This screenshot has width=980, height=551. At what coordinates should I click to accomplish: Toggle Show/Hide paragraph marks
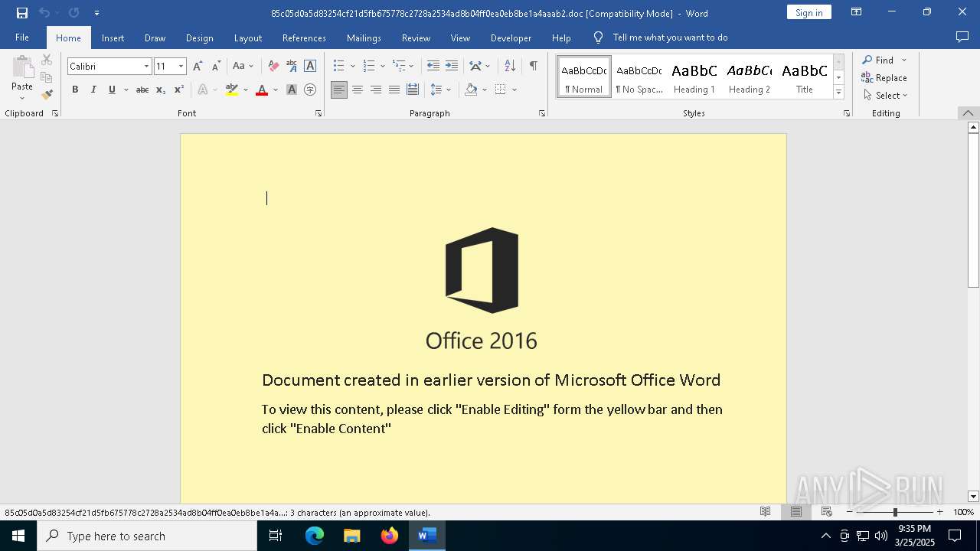coord(533,67)
